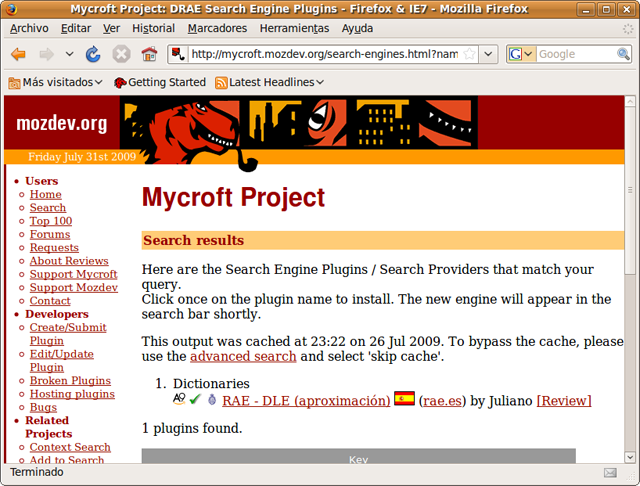This screenshot has height=486, width=640.
Task: Click the Back navigation arrow
Action: coord(19,54)
